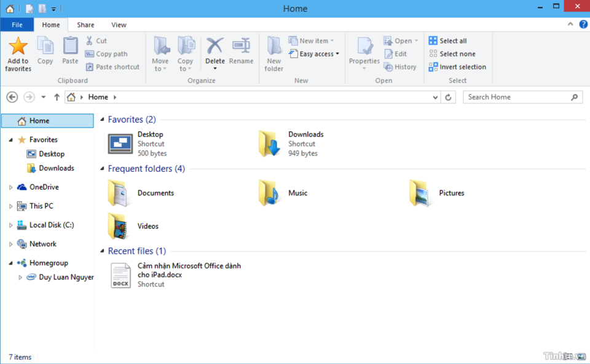This screenshot has height=364, width=590.
Task: Click the Paste icon in the Clipboard group
Action: pos(70,52)
